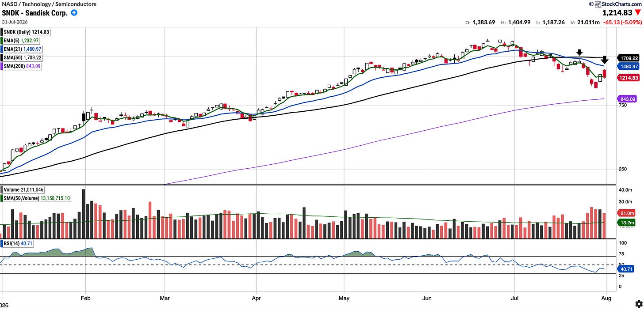The height and width of the screenshot is (310, 644).
Task: Click the 'NASD / Technology / Semiconductors' breadcrumb text
Action: coord(49,4)
